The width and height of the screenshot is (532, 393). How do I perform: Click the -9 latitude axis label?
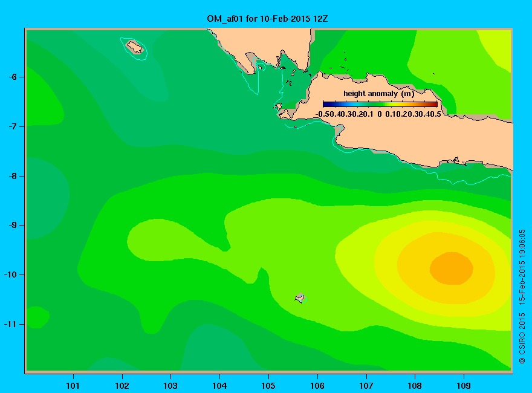pyautogui.click(x=13, y=226)
